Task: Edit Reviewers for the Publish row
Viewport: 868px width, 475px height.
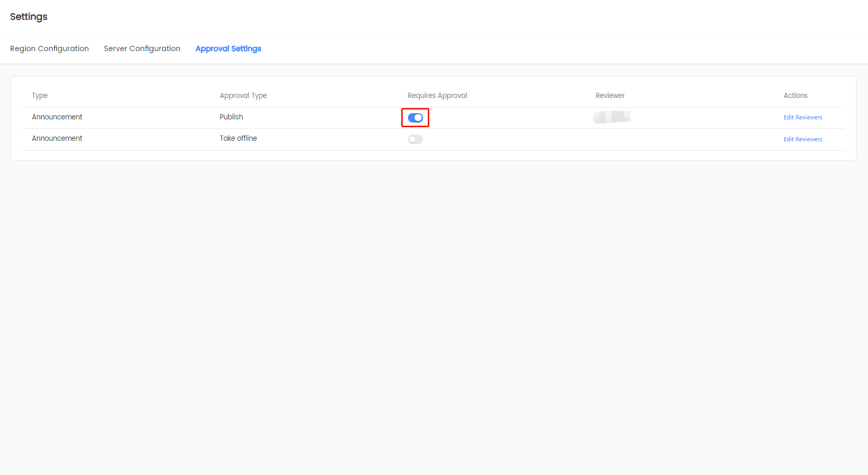Action: [x=802, y=117]
